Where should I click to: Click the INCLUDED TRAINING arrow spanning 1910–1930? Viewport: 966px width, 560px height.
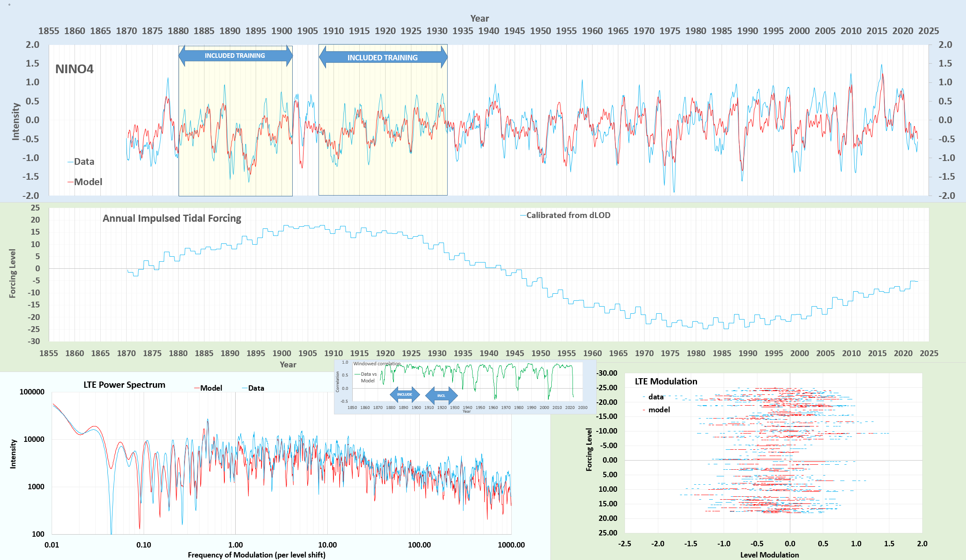pos(383,57)
